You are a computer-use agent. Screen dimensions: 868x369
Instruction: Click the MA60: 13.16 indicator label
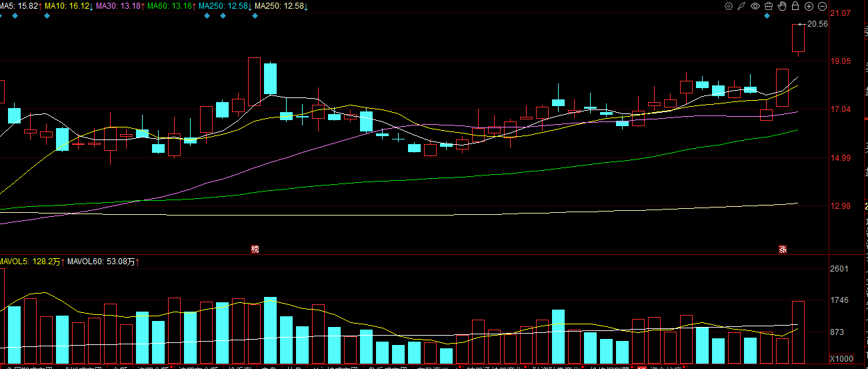click(172, 6)
